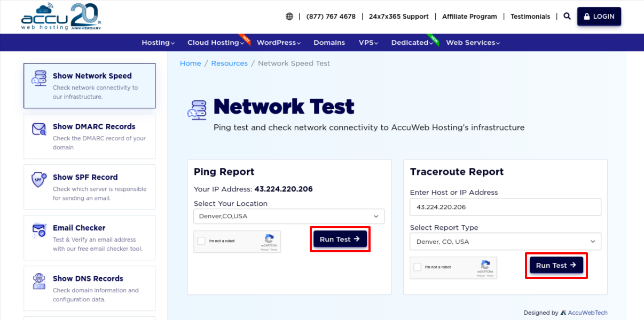Call the (877) 767 4678 phone link
This screenshot has height=320, width=644.
[331, 17]
